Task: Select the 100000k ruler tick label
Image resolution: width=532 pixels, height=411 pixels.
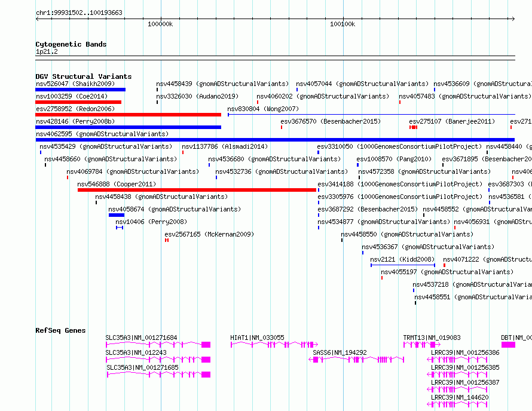Action: coord(160,24)
